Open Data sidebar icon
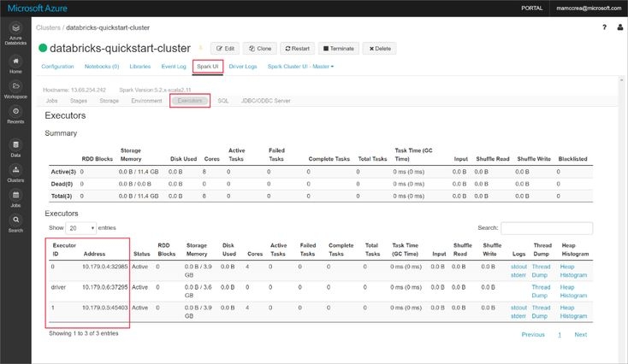This screenshot has height=364, width=628. [15, 149]
